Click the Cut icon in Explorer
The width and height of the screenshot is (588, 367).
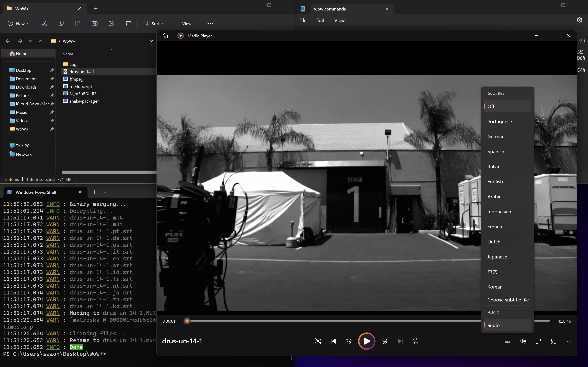(44, 23)
